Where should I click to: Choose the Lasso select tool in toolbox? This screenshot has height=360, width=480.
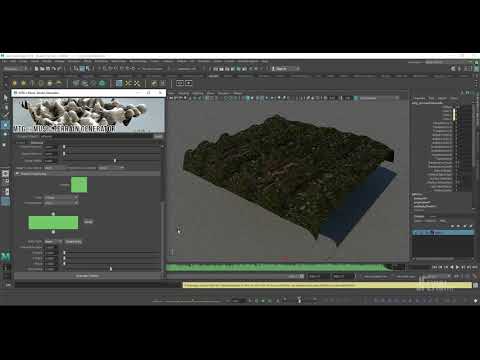(x=5, y=107)
